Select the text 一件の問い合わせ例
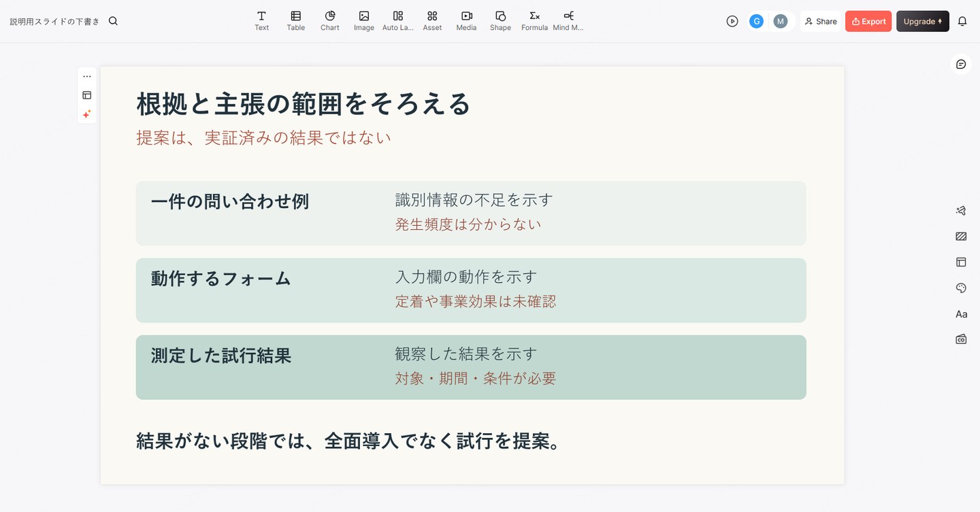Screen dimensions: 980x512 [x=230, y=201]
